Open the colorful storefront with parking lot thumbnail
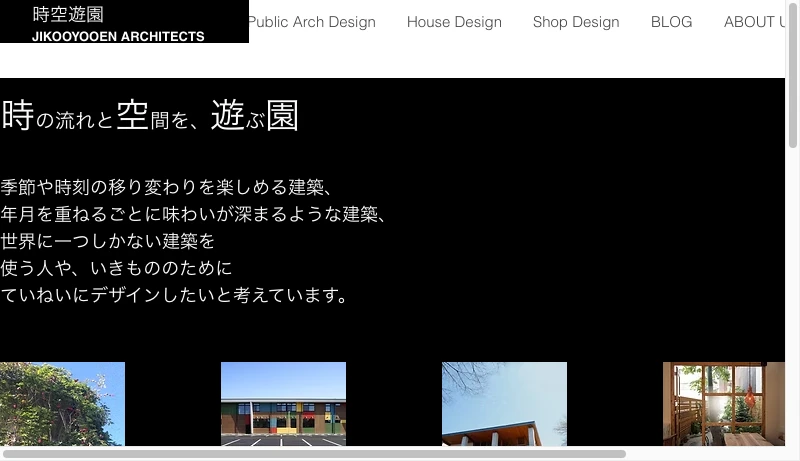Image resolution: width=800 pixels, height=461 pixels. pyautogui.click(x=283, y=403)
